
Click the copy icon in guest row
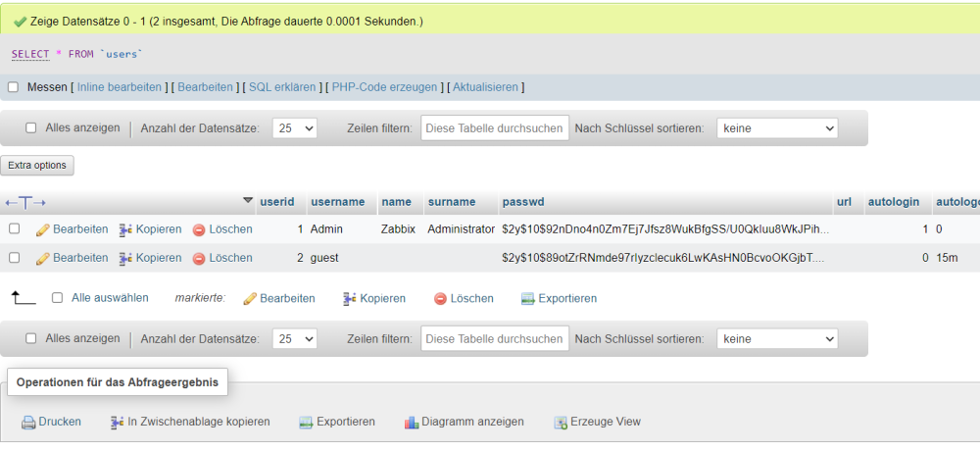pos(125,258)
